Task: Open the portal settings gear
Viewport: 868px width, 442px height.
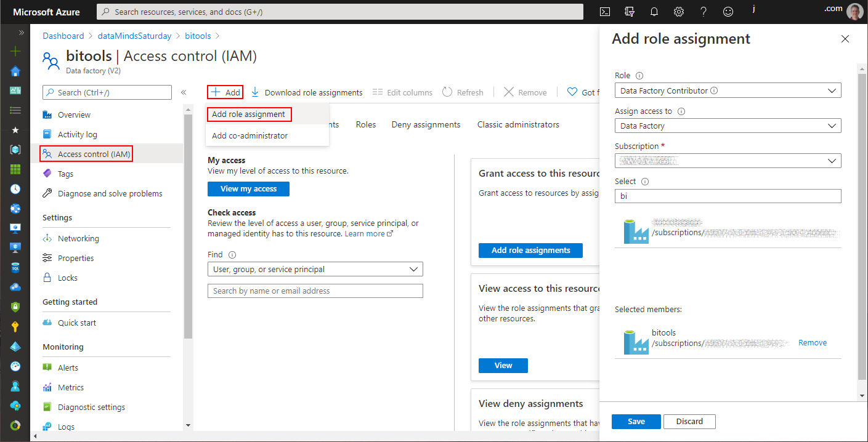Action: [678, 11]
